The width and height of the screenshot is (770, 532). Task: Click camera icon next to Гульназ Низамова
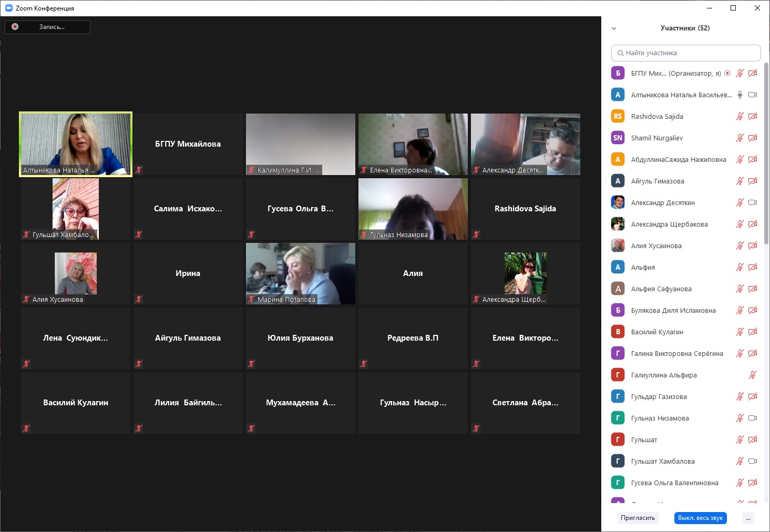click(753, 418)
